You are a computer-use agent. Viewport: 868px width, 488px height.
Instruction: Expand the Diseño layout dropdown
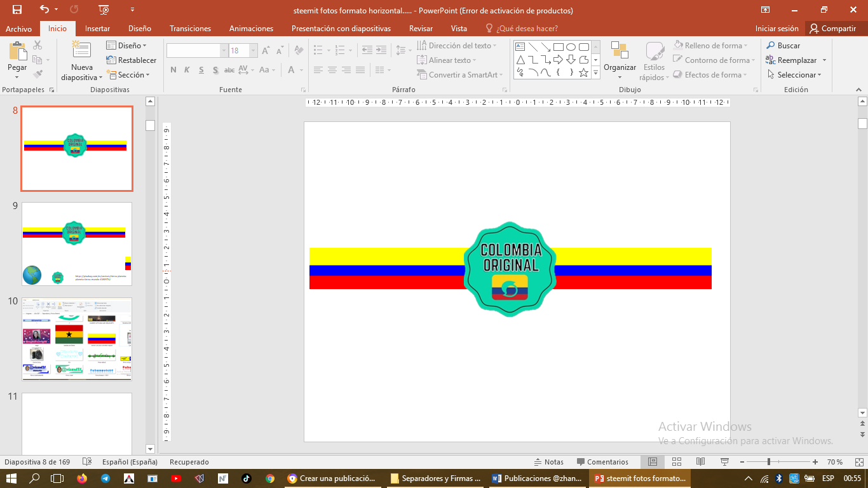pos(126,46)
